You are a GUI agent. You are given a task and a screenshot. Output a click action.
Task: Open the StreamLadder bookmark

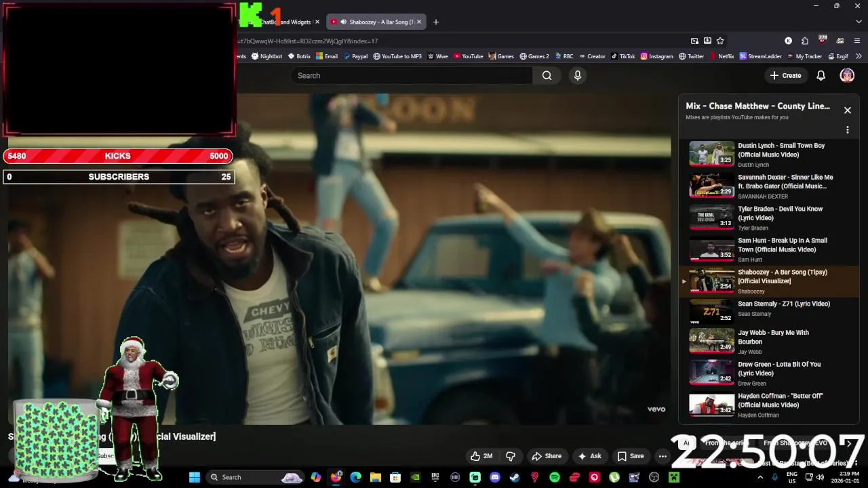pos(761,56)
